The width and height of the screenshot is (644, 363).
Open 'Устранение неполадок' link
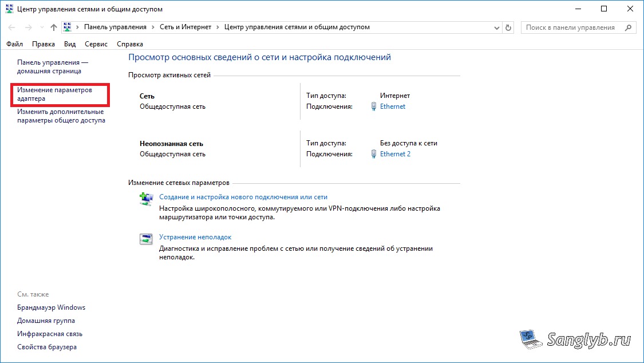coord(195,237)
